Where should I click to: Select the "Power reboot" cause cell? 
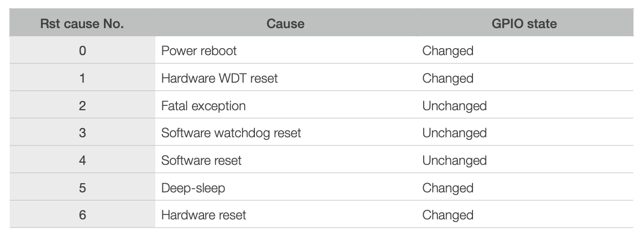pos(199,51)
